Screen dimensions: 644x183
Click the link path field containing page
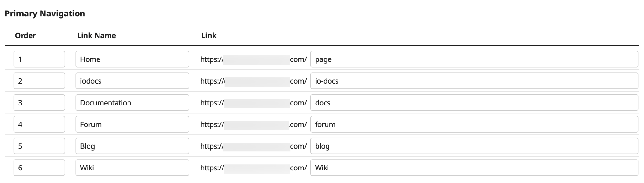coord(474,59)
